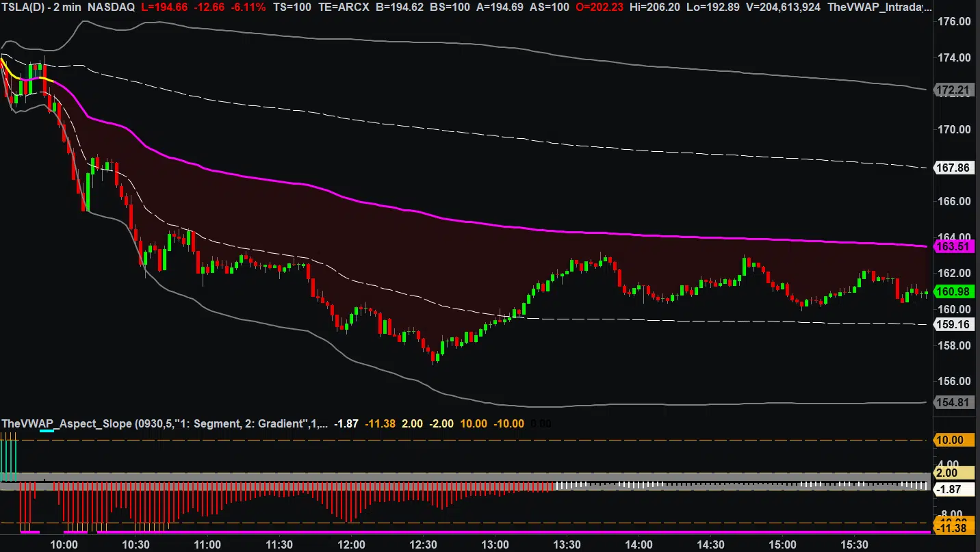Screen dimensions: 980x552
Task: Select the 167.86 dashed band price tag
Action: [x=954, y=168]
